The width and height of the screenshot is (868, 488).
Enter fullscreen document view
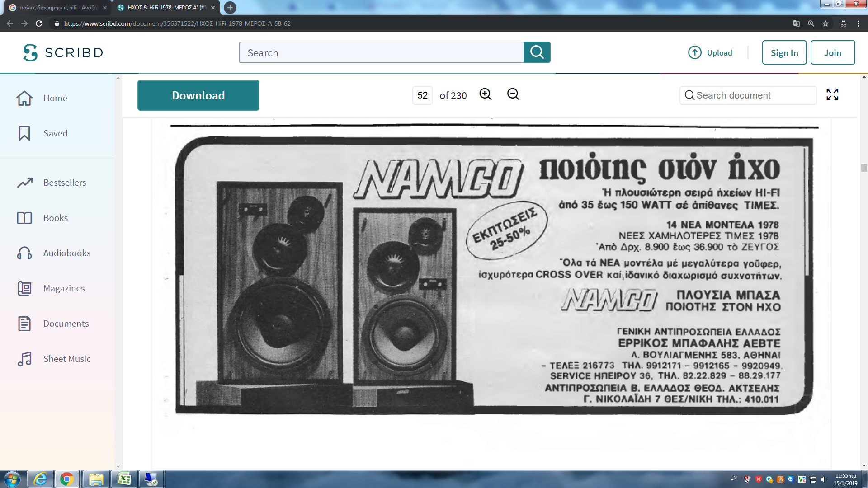[x=832, y=94]
